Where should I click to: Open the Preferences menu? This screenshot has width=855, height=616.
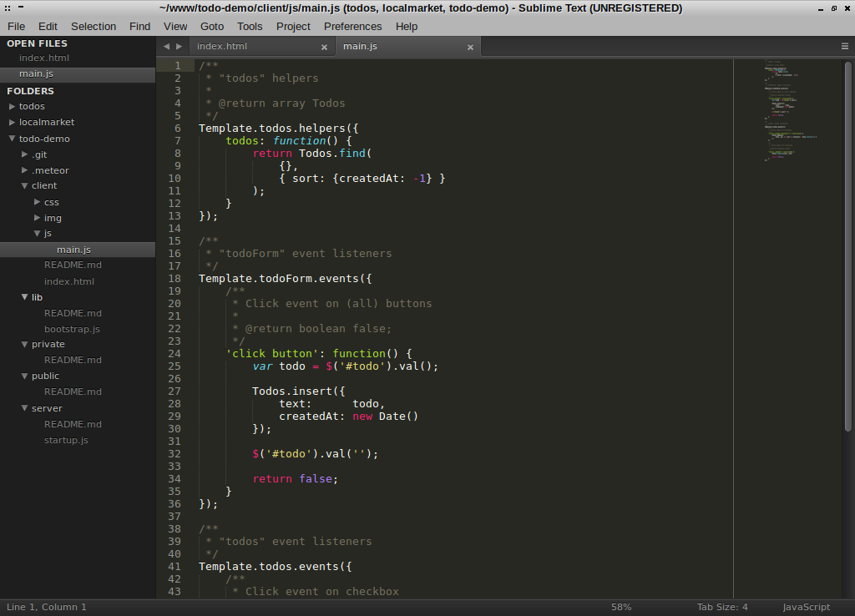pos(353,26)
